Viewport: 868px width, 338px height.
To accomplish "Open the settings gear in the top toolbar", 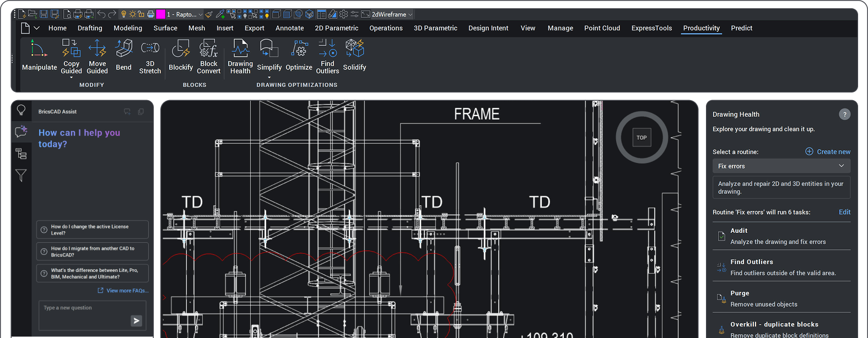I will point(343,14).
